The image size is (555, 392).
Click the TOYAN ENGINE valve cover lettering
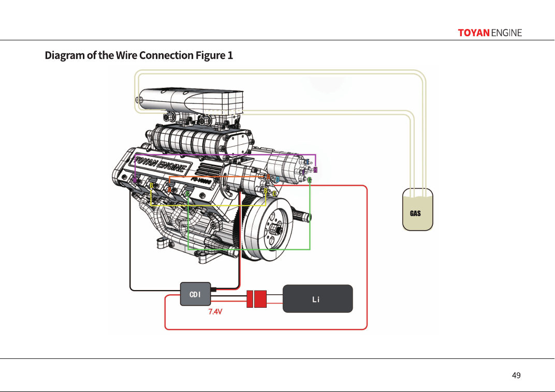tap(162, 165)
